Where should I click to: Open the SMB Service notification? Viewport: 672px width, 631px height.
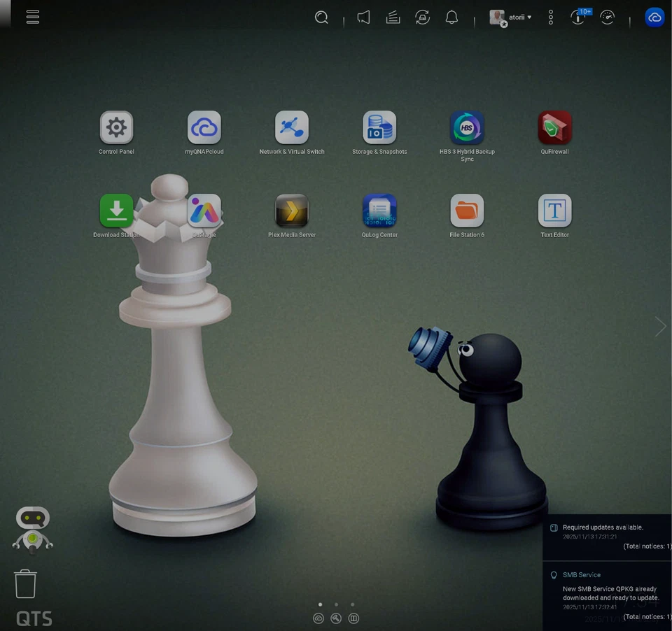tap(608, 596)
